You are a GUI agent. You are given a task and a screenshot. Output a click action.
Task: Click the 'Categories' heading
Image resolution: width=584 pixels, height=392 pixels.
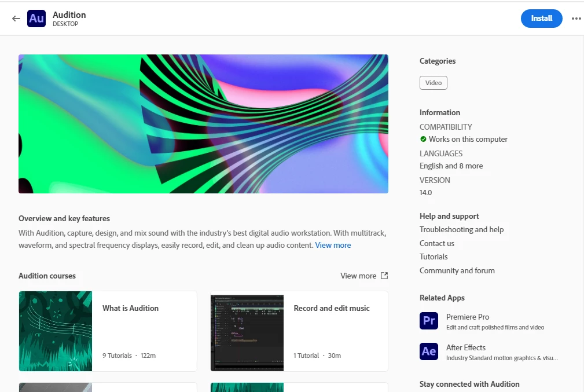[438, 61]
